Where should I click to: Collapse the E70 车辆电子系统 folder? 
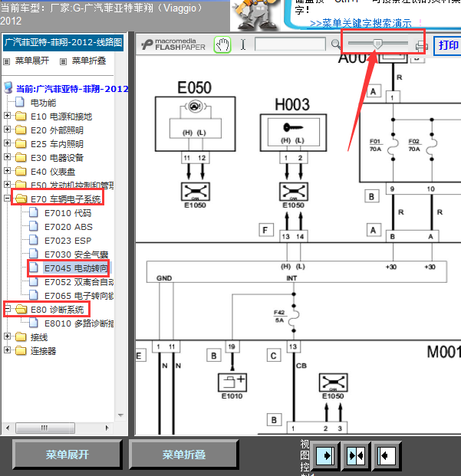coord(8,199)
